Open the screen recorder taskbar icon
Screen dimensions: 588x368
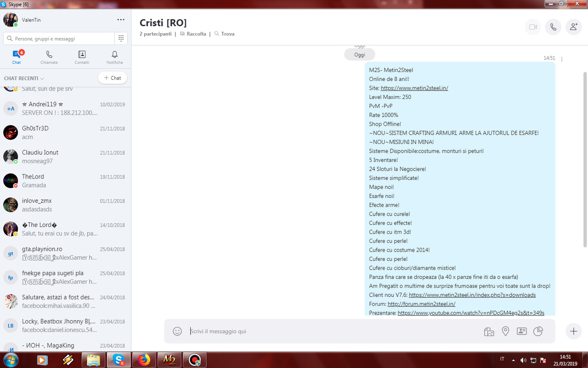click(194, 360)
